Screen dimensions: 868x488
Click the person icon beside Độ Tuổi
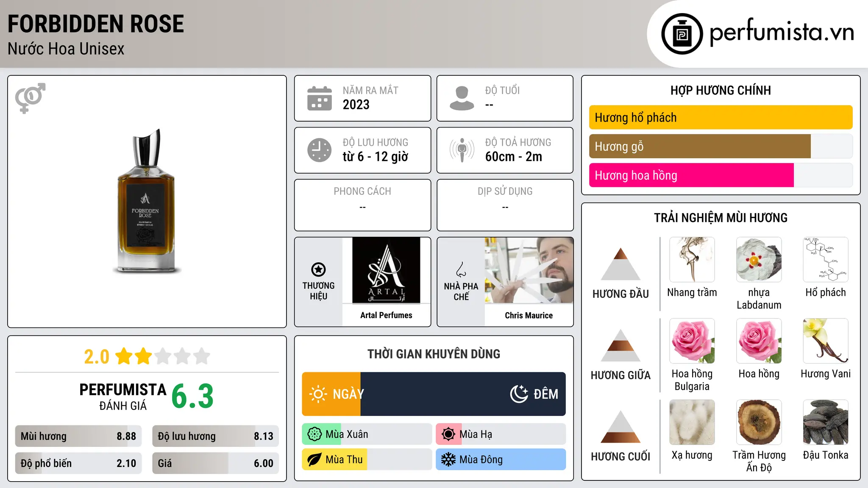coord(462,98)
